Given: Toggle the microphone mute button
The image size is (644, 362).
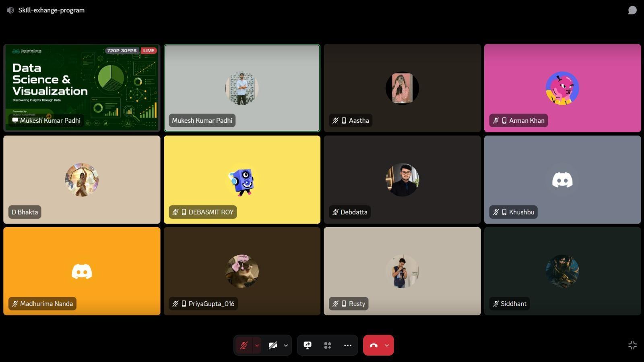Looking at the screenshot, I should [x=244, y=345].
